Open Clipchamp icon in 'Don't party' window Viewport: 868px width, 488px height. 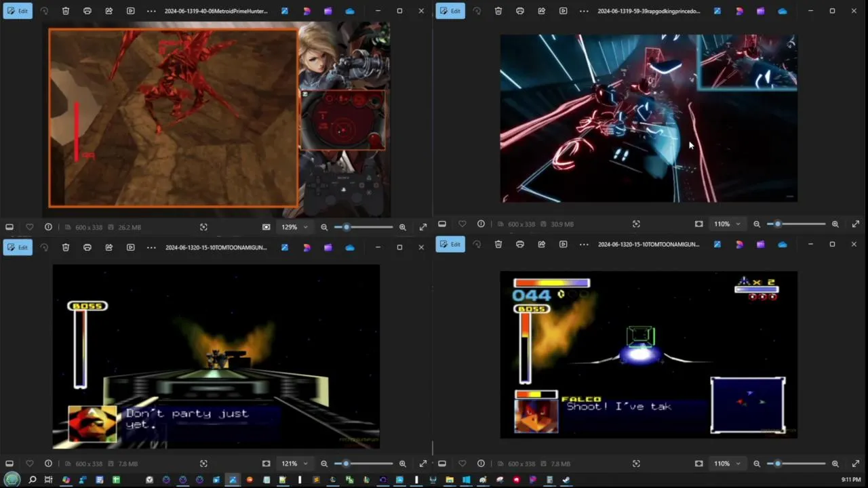pyautogui.click(x=328, y=247)
